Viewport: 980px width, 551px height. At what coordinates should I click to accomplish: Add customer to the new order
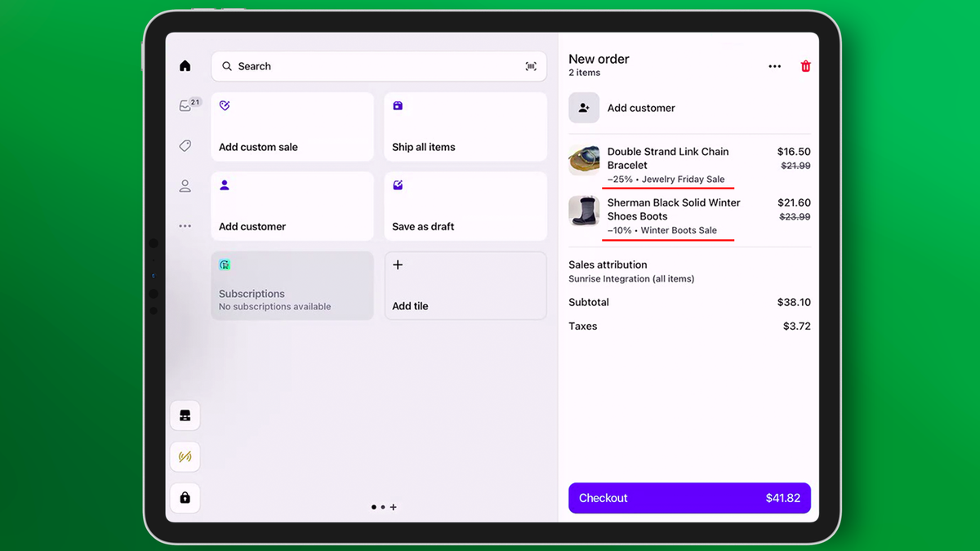point(640,108)
